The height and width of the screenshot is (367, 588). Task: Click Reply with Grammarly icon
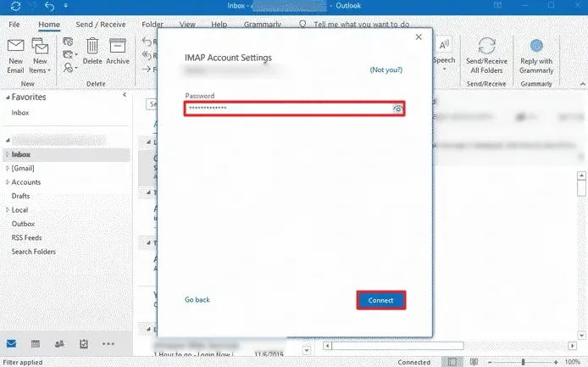click(536, 46)
